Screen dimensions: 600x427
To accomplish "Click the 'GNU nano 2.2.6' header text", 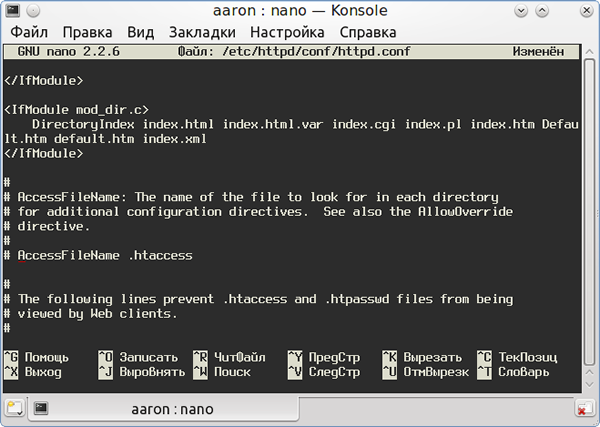I will point(69,52).
